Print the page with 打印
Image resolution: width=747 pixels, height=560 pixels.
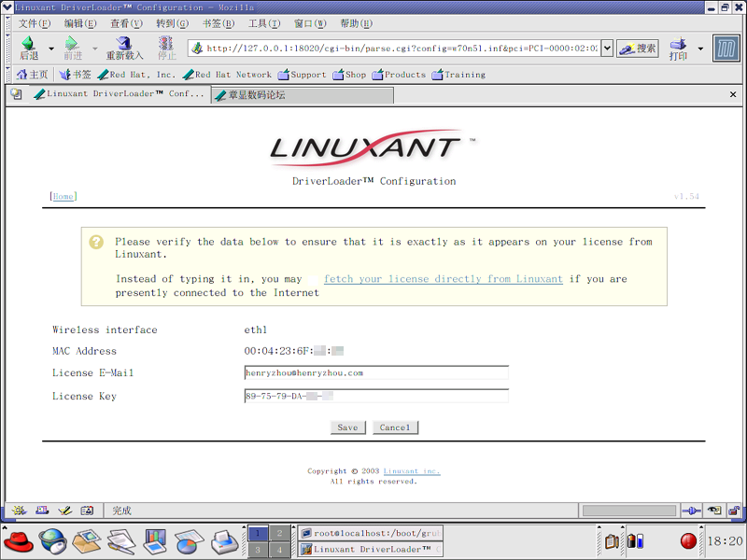pos(679,49)
